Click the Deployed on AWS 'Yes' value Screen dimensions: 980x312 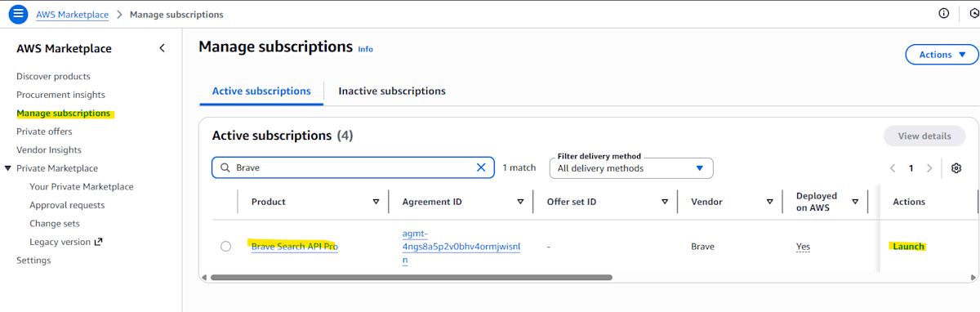(803, 247)
